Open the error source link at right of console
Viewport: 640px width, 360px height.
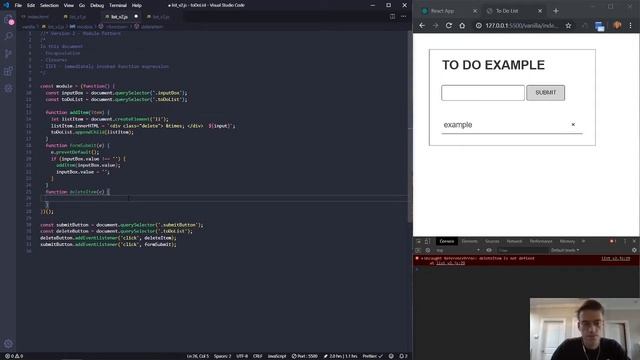point(615,258)
